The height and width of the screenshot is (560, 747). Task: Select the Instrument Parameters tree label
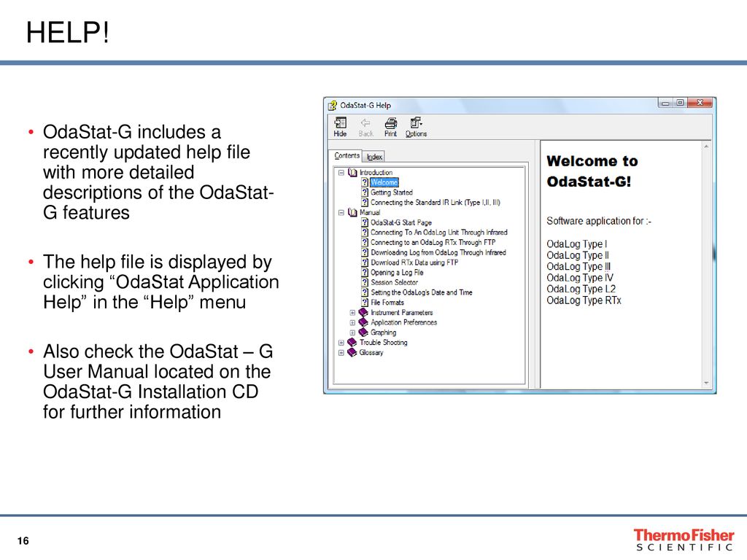point(402,312)
